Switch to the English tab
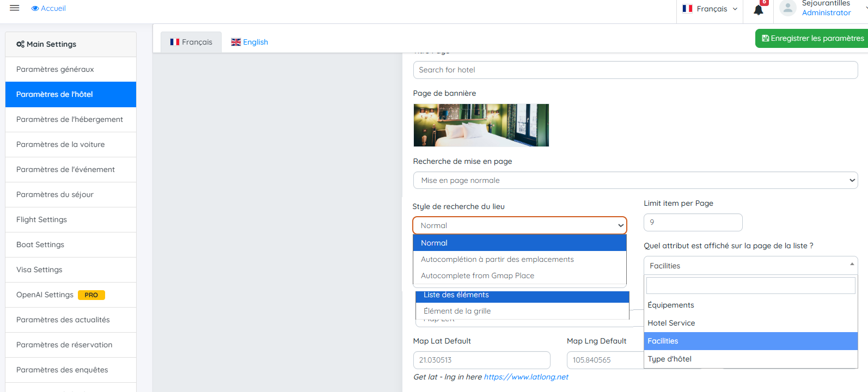This screenshot has width=868, height=392. tap(249, 42)
